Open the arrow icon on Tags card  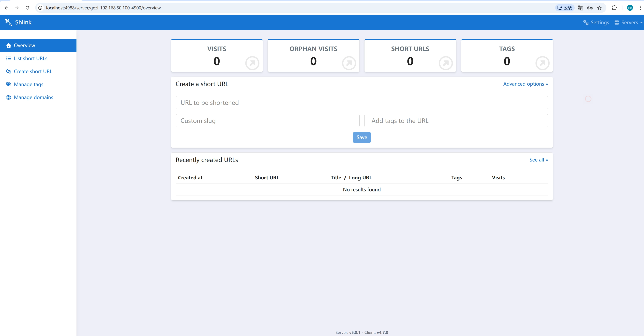click(x=542, y=63)
